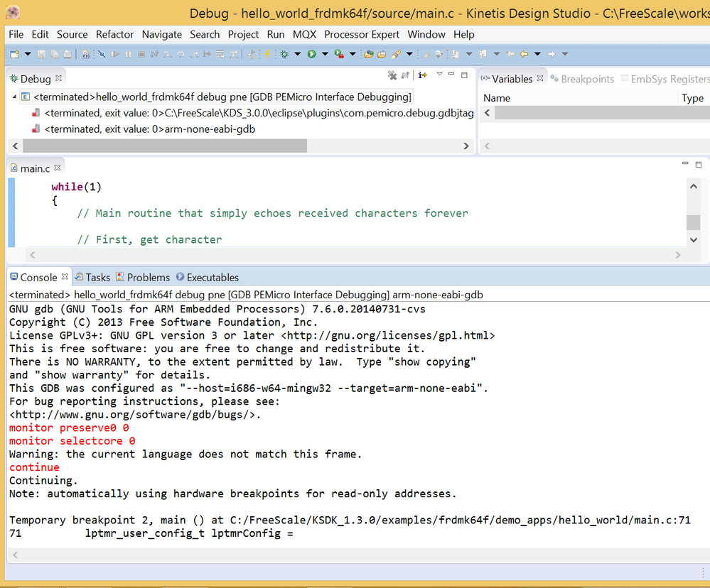The width and height of the screenshot is (710, 588).
Task: Click the Suspend (pause) toolbar icon
Action: 128,54
